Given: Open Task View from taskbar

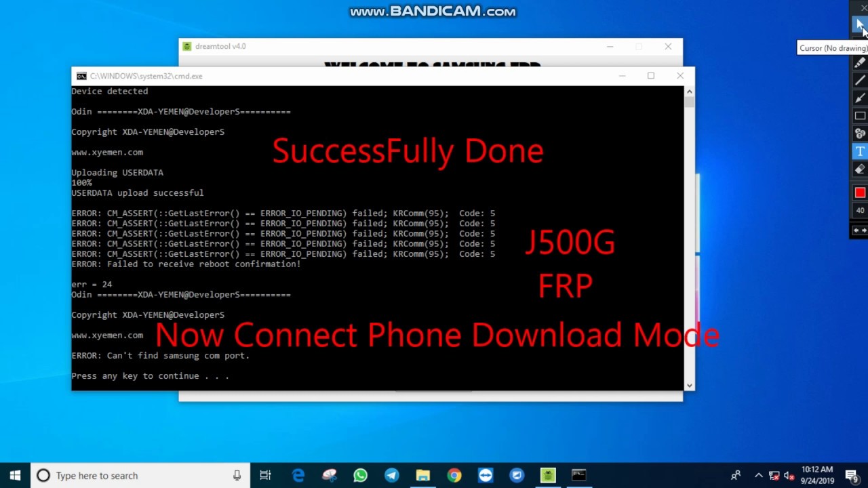Looking at the screenshot, I should [x=265, y=476].
